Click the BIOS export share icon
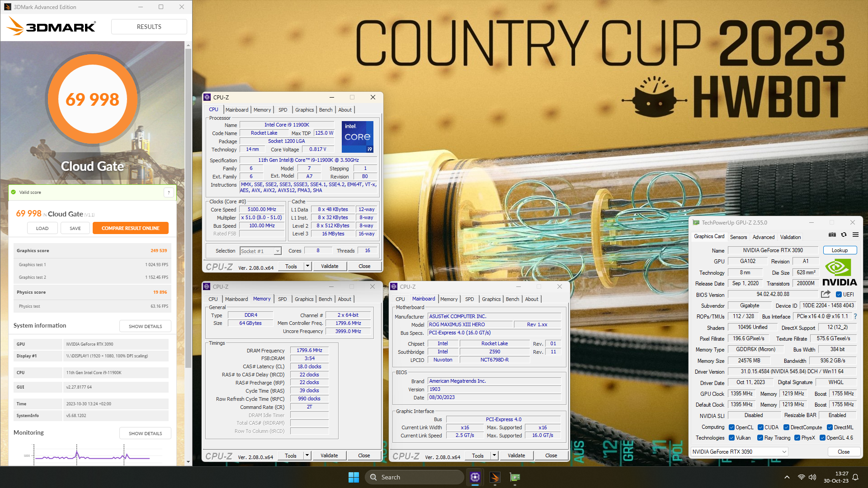 826,294
